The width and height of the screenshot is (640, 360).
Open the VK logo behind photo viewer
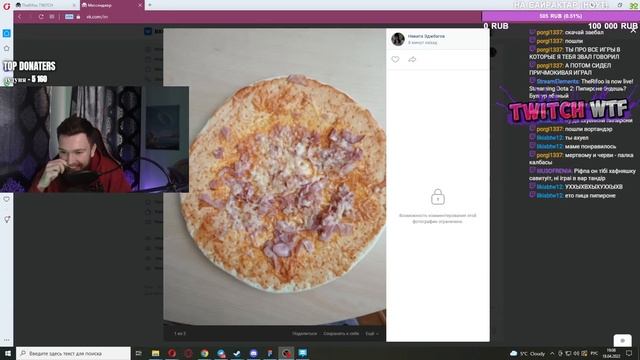point(148,31)
